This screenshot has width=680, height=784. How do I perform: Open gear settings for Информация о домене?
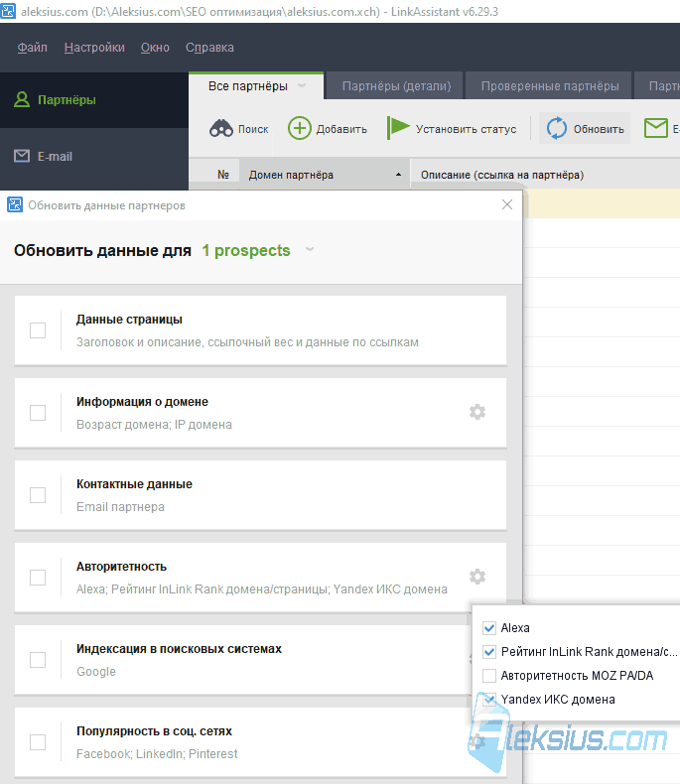click(x=477, y=412)
